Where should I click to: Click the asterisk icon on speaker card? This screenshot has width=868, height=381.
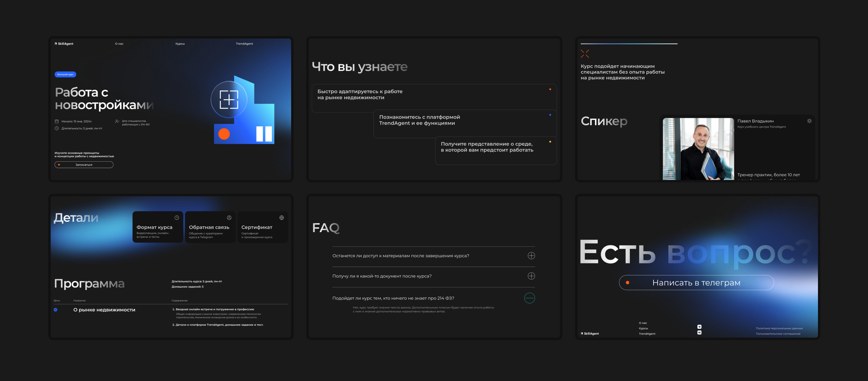point(809,121)
